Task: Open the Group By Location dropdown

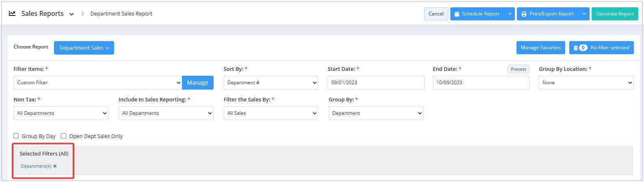Action: [x=586, y=83]
